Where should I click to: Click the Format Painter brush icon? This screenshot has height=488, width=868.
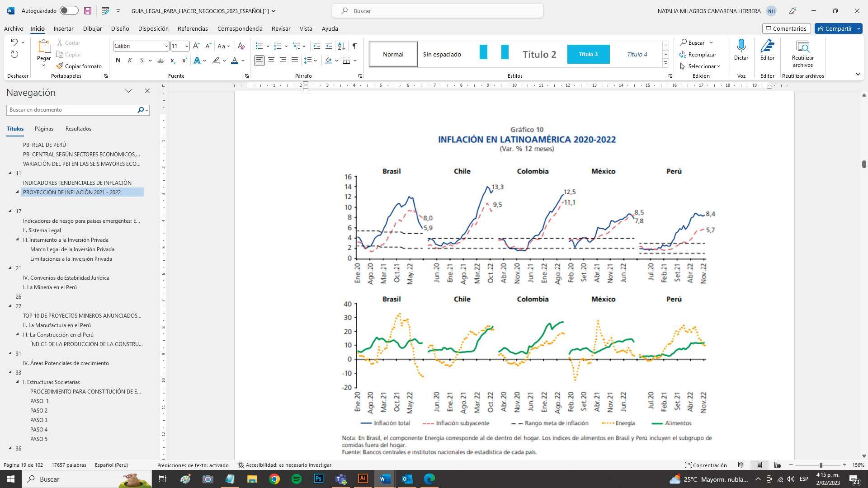coord(60,66)
